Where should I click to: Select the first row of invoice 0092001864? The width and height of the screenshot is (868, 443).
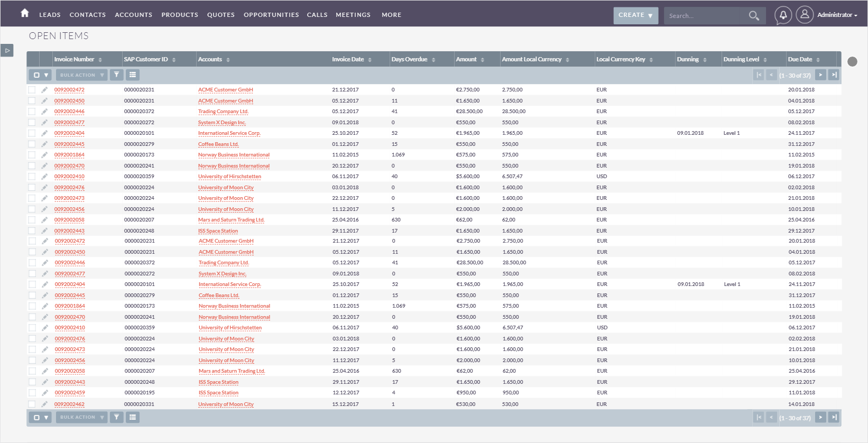click(x=32, y=155)
